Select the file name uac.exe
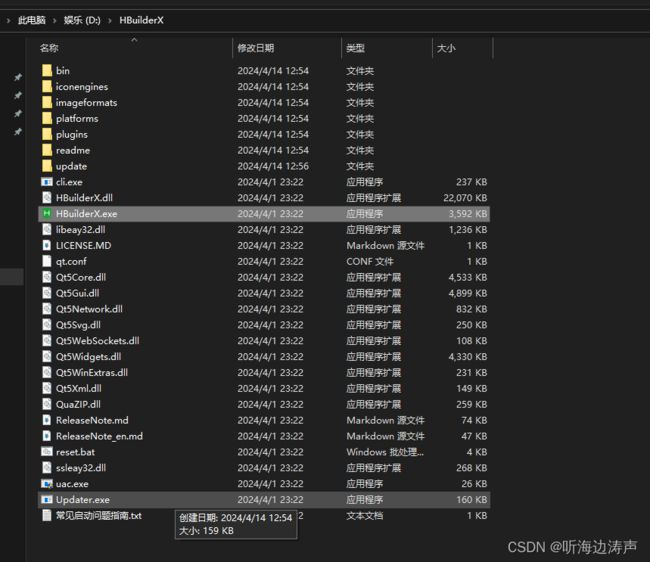Viewport: 650px width, 562px height. point(72,484)
